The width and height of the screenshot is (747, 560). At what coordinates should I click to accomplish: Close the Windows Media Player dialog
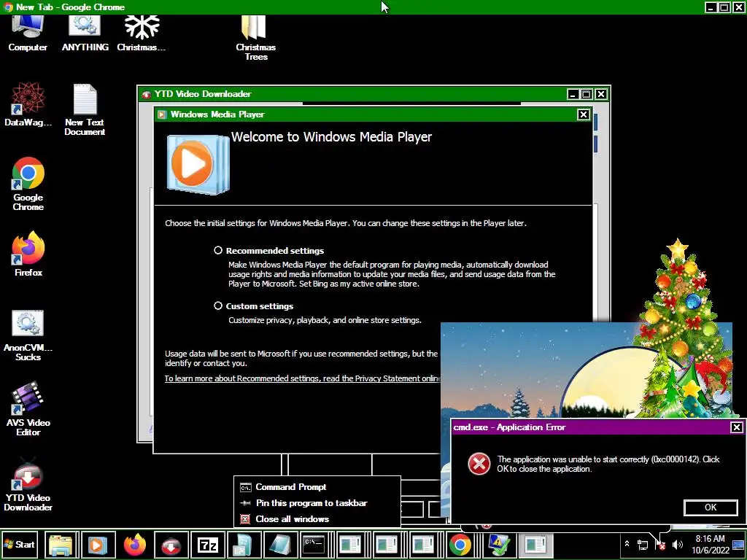coord(583,114)
